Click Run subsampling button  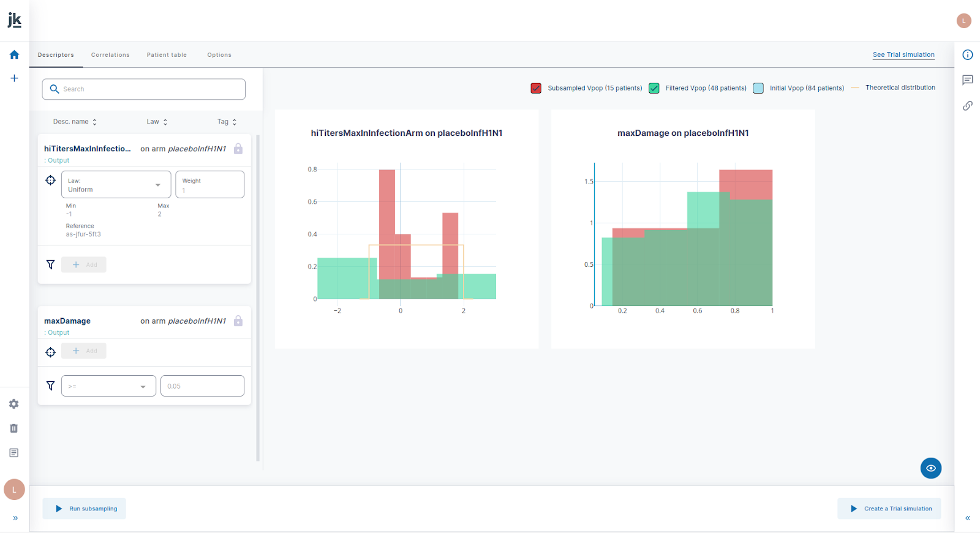(x=85, y=509)
